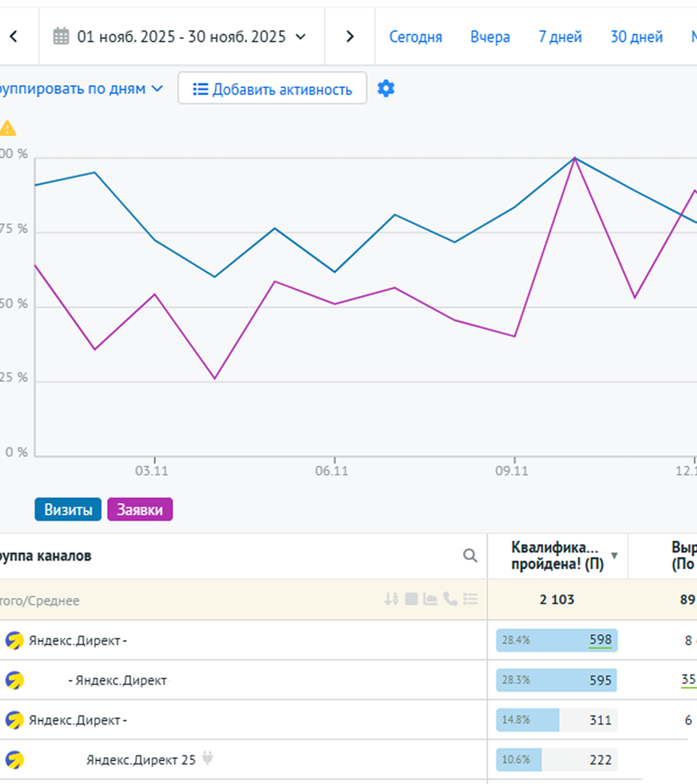Click the Добавить активность button
Image resolution: width=697 pixels, height=784 pixels.
272,89
